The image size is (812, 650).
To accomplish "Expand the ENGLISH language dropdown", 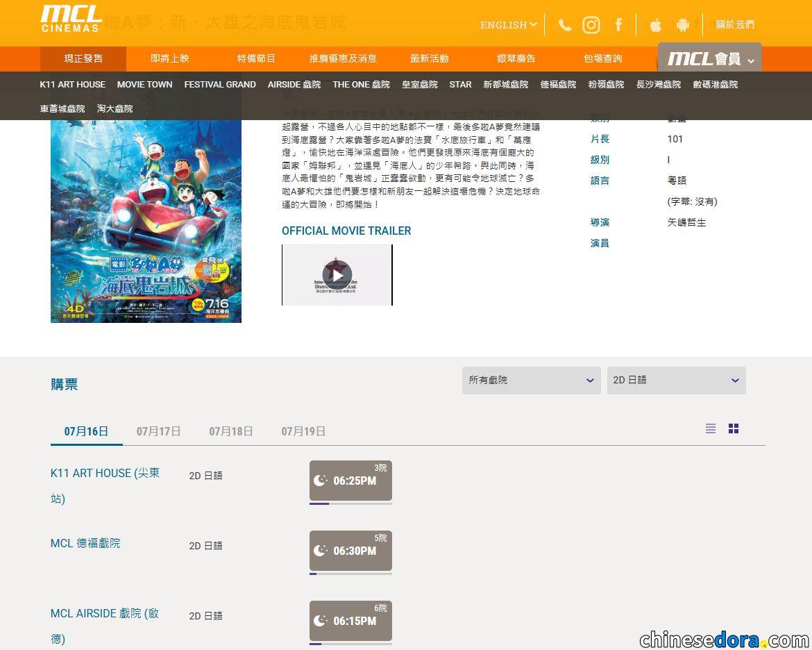I will 508,25.
